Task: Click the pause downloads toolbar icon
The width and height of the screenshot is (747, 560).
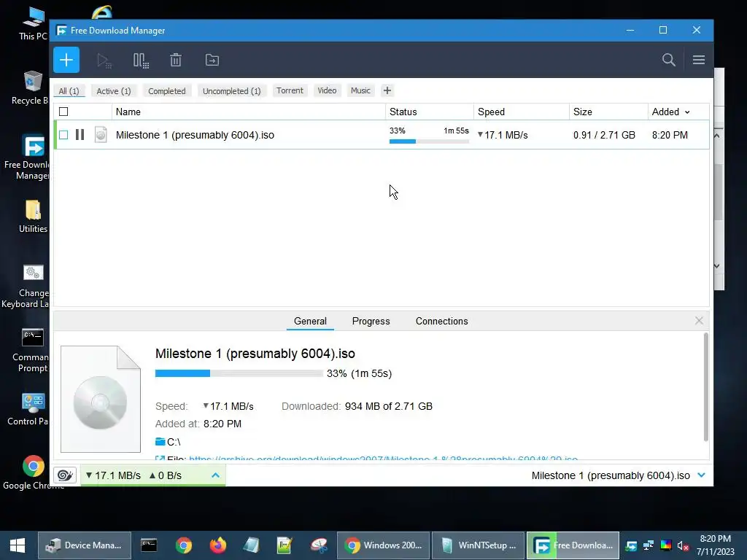Action: tap(141, 61)
